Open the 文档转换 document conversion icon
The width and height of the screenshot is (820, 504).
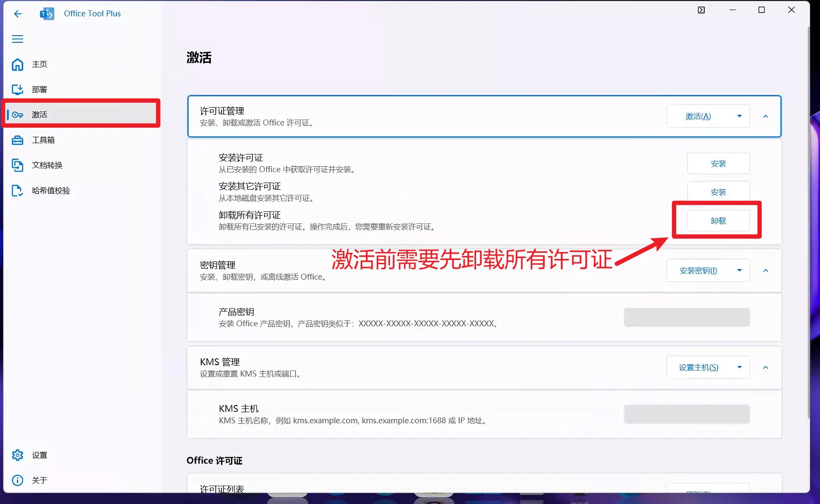(x=17, y=165)
